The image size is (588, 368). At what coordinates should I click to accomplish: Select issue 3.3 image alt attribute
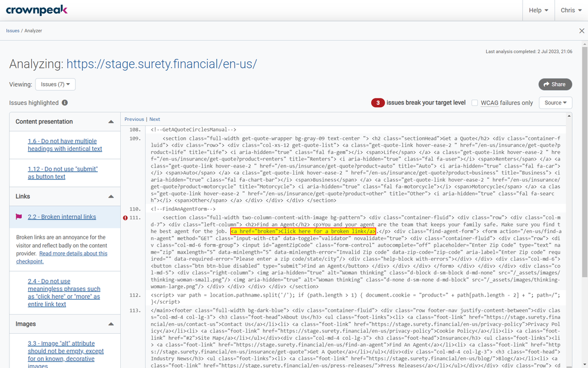(65, 354)
